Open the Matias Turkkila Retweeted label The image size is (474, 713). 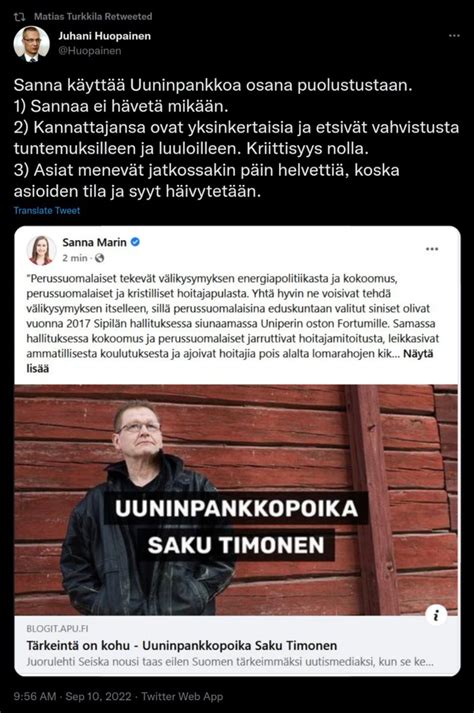pos(93,16)
